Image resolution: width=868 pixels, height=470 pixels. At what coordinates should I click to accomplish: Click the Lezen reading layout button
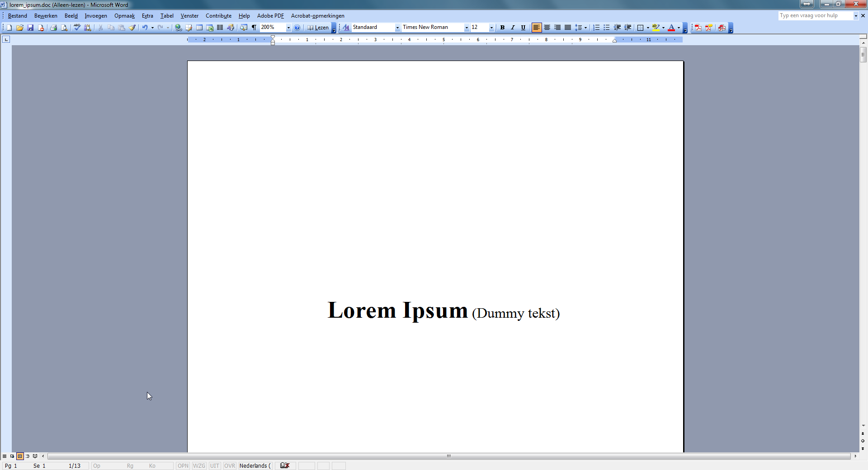[x=318, y=28]
